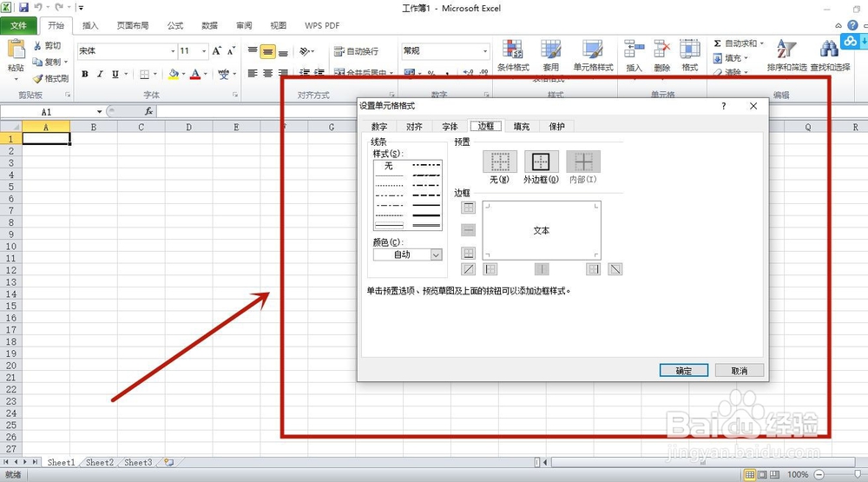Cancel dialog with 取消 button

[x=740, y=371]
